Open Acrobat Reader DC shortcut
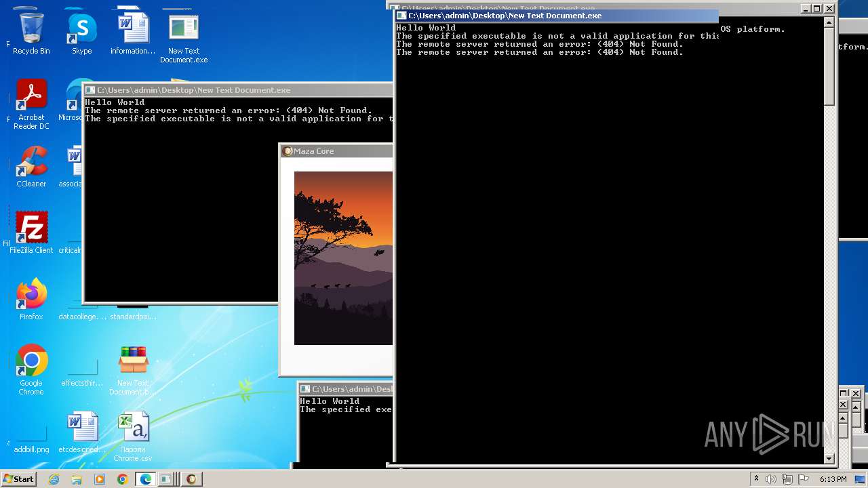 (x=31, y=104)
